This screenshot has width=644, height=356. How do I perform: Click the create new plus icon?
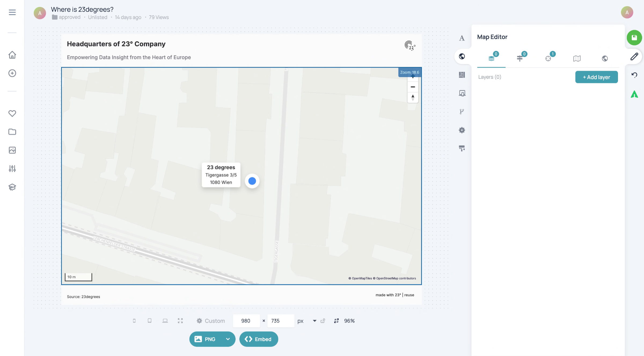pyautogui.click(x=12, y=73)
